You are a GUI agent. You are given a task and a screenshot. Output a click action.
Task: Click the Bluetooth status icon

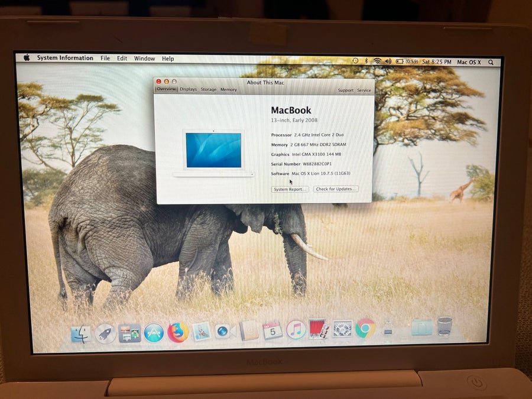click(366, 61)
